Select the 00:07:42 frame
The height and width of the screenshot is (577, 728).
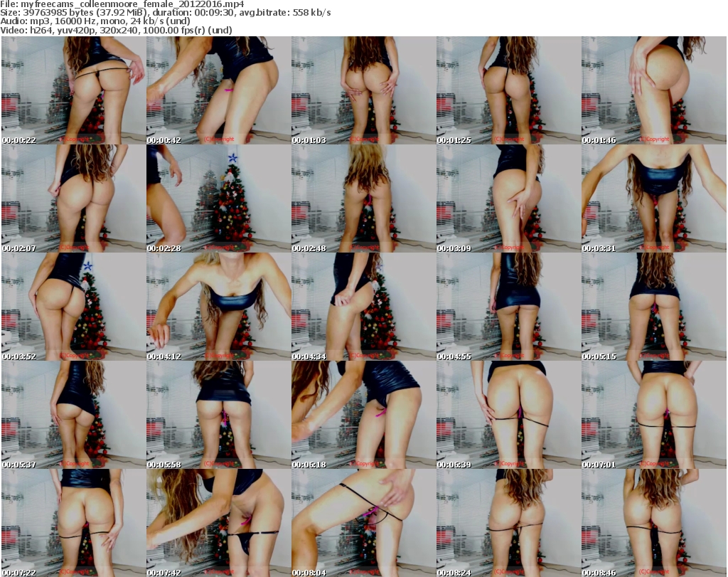pyautogui.click(x=219, y=523)
